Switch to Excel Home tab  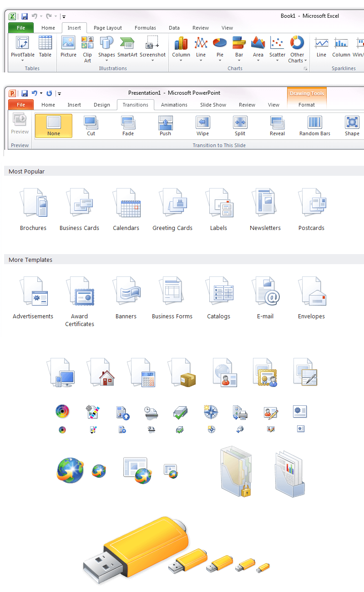point(48,28)
